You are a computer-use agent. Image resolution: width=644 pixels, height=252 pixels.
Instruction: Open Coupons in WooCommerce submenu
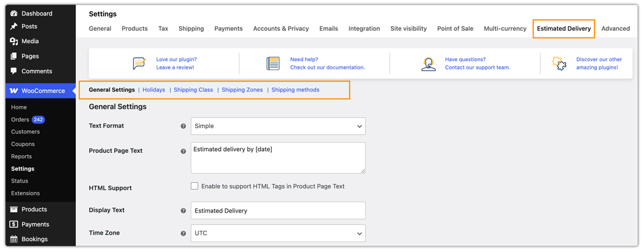pos(23,144)
